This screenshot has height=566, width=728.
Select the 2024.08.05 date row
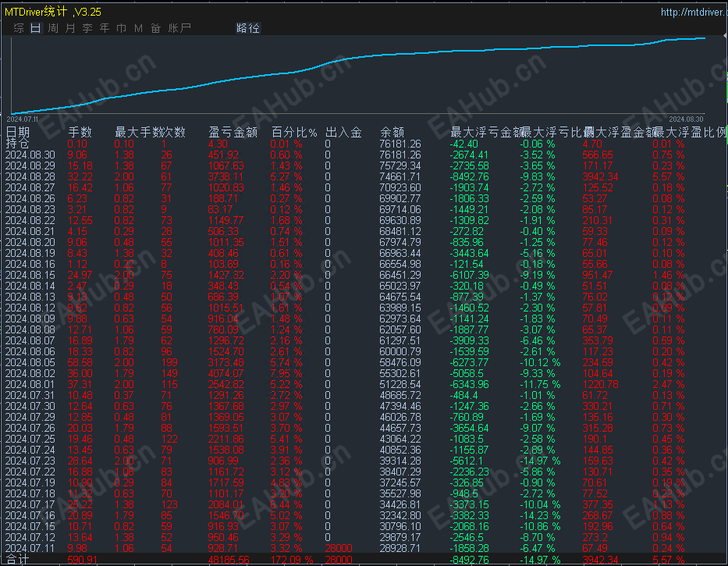click(x=30, y=362)
